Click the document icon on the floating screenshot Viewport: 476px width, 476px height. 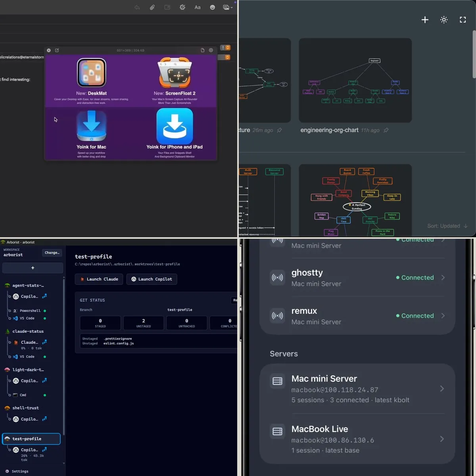point(203,50)
